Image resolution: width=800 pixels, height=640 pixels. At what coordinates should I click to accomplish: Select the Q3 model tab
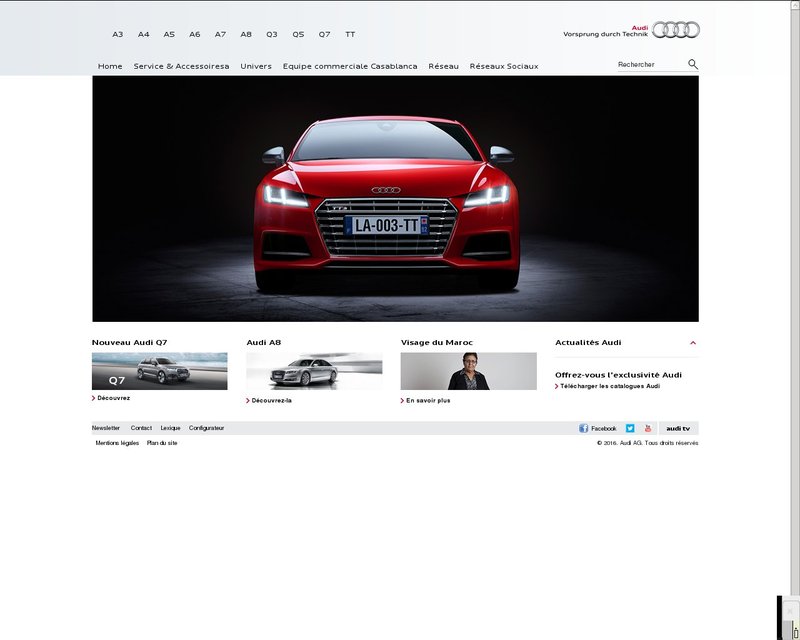(271, 34)
